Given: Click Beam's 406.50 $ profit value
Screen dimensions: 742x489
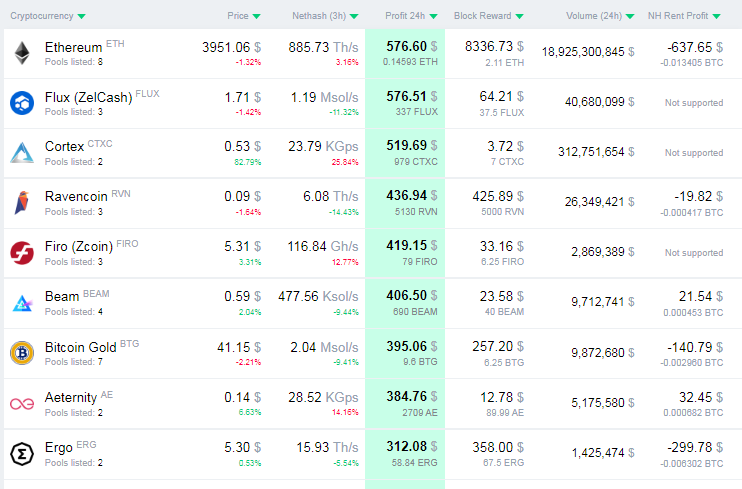Looking at the screenshot, I should click(412, 295).
